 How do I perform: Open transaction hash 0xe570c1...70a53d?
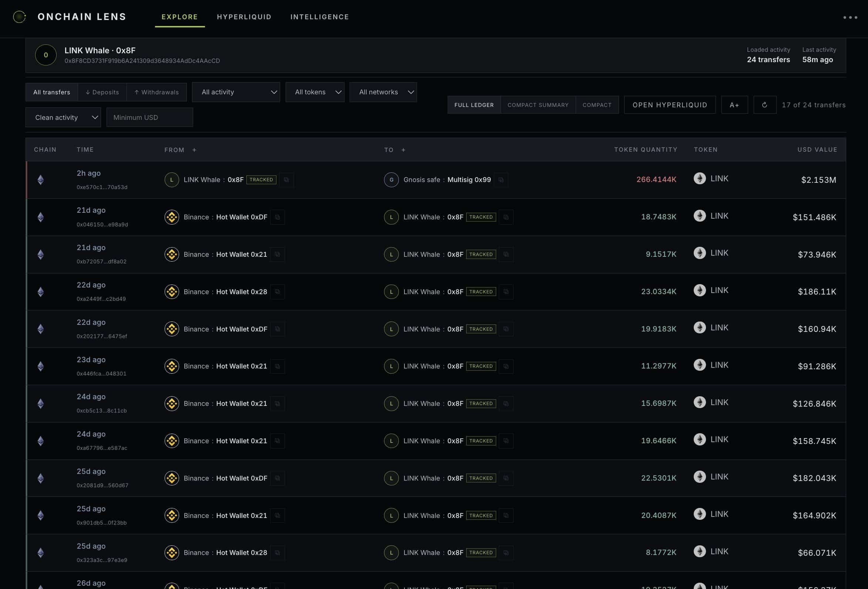click(102, 188)
